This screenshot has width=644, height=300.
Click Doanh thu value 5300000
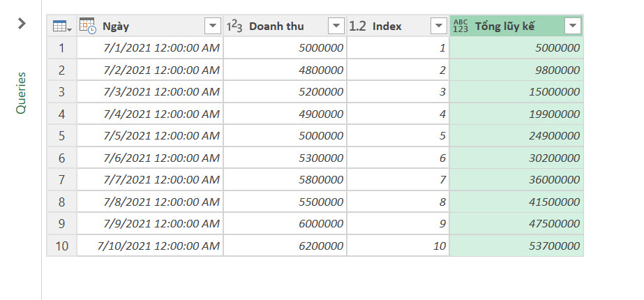pos(285,158)
